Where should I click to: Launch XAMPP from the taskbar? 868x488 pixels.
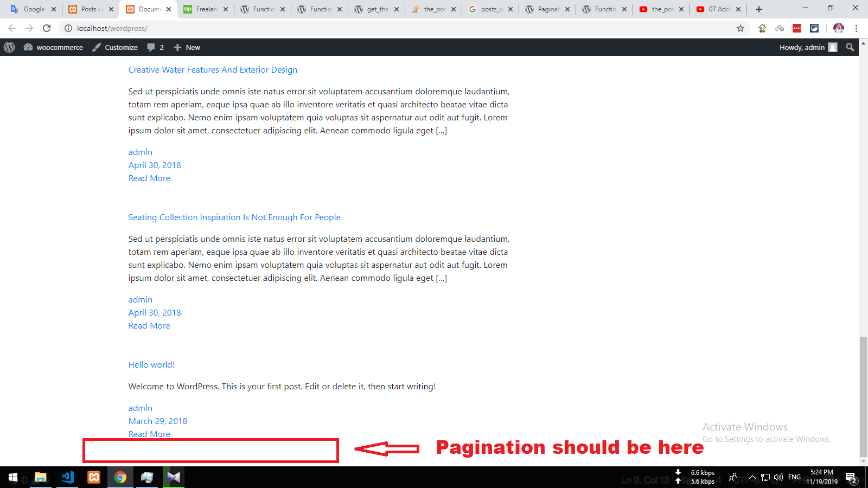(94, 477)
